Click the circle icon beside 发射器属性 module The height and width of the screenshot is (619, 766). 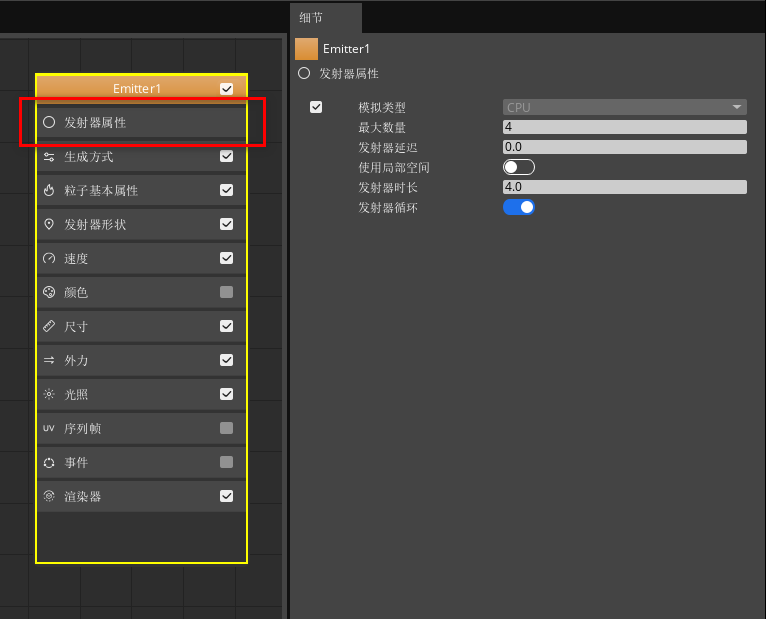tap(49, 122)
